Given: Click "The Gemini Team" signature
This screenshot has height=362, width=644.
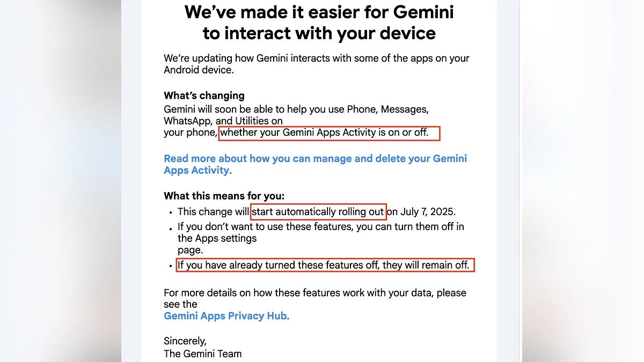Looking at the screenshot, I should [x=202, y=354].
